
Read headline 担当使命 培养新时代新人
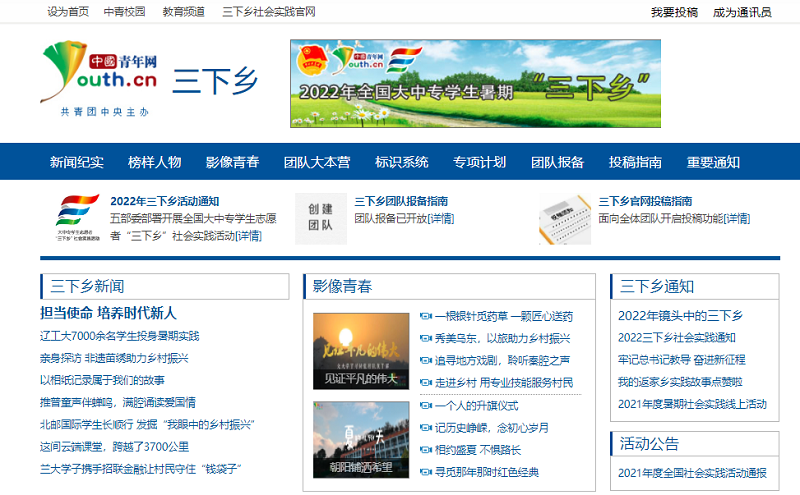pos(108,313)
